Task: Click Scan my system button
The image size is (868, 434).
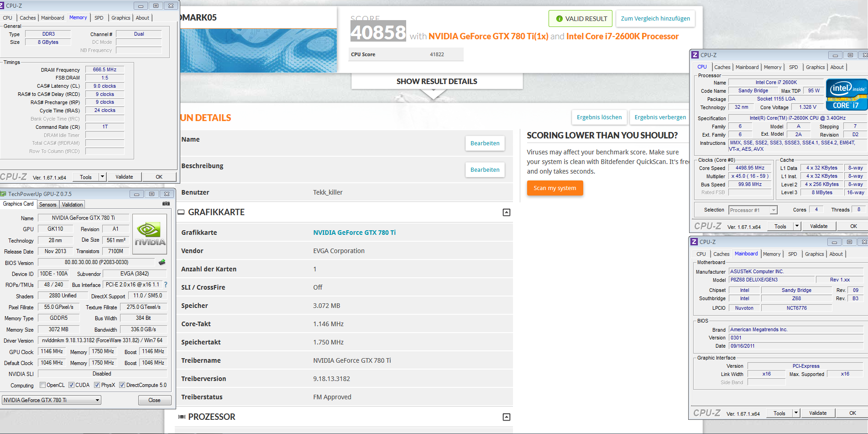Action: [555, 188]
